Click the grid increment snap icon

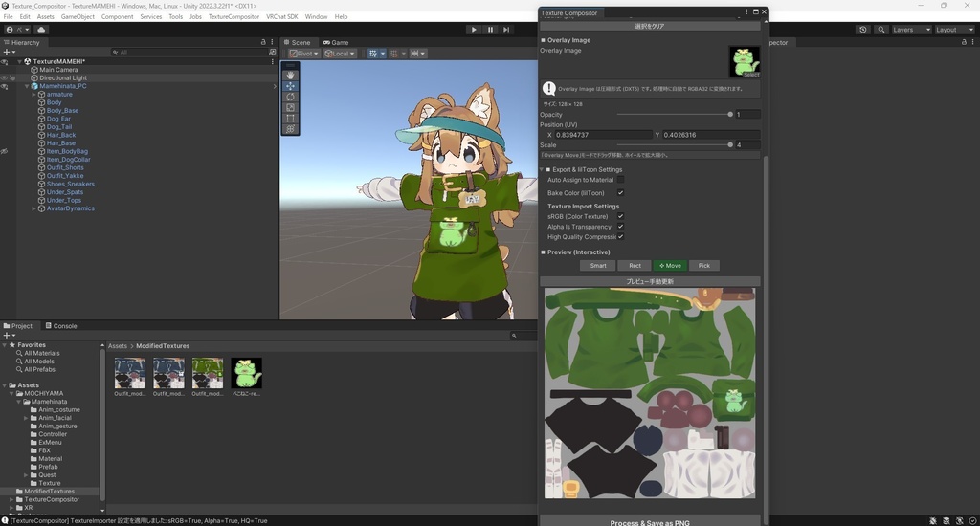tap(393, 54)
